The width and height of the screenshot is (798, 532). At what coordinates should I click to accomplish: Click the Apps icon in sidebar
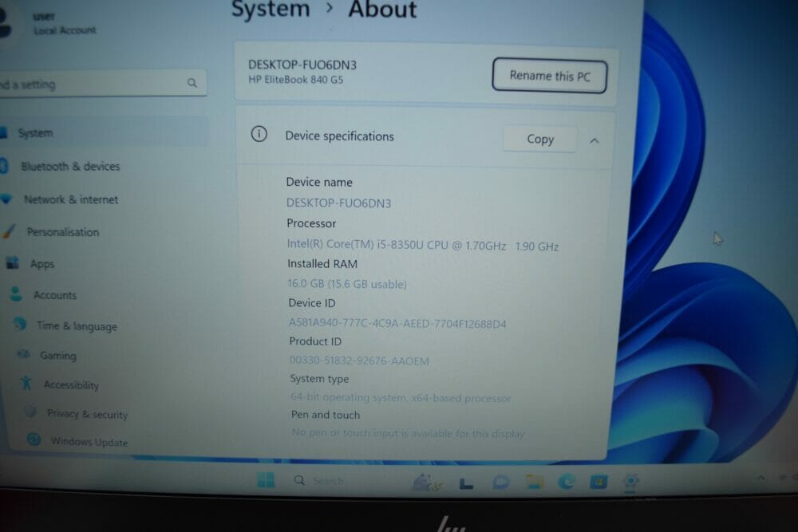click(12, 263)
